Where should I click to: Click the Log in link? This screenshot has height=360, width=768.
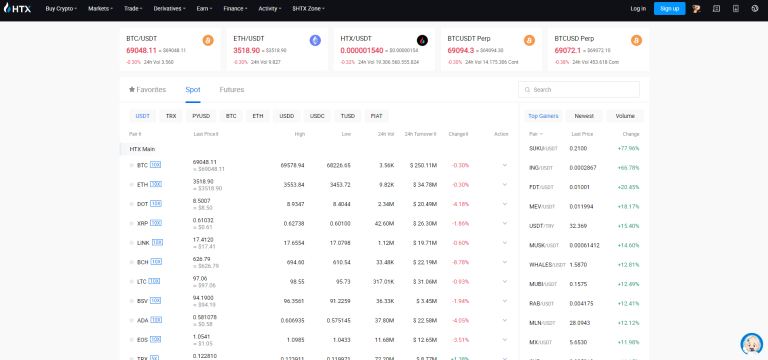pos(638,8)
